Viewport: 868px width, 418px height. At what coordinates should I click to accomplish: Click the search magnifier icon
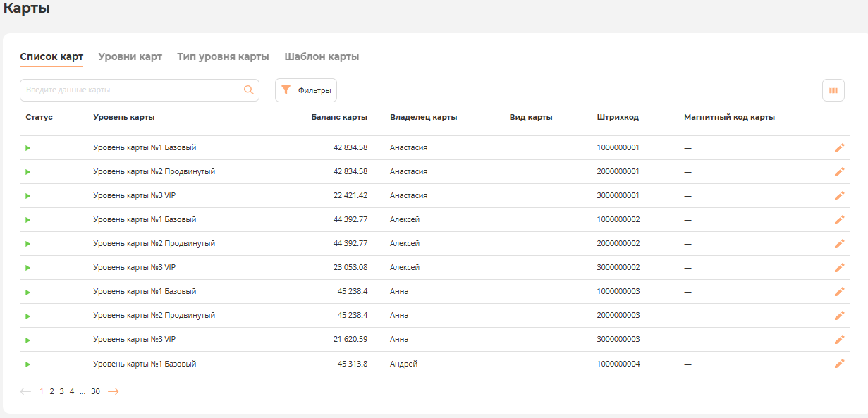[x=248, y=90]
